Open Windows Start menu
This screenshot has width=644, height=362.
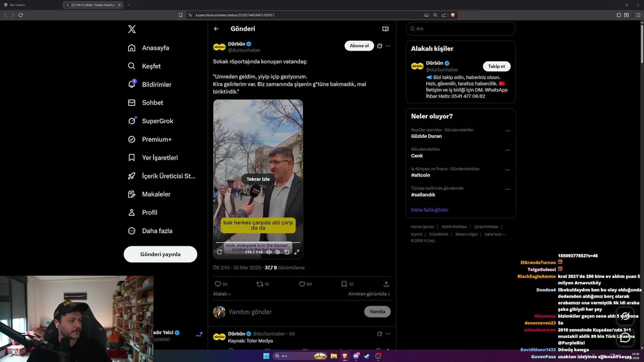266,356
